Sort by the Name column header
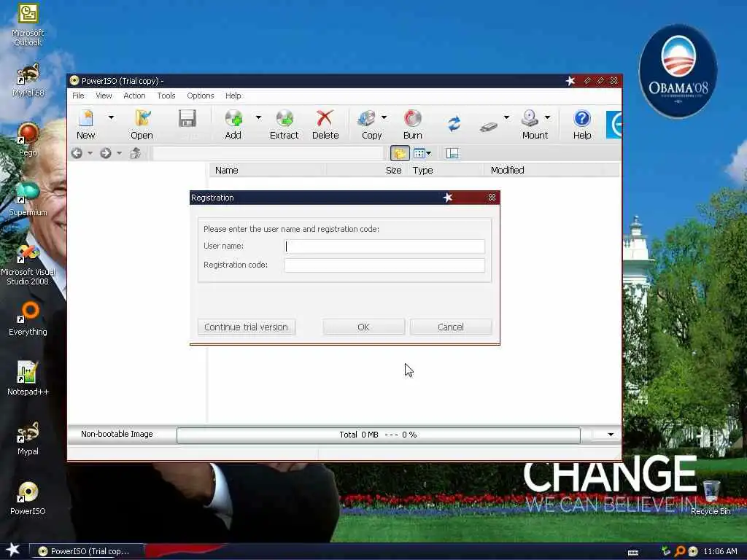747x560 pixels. click(268, 171)
